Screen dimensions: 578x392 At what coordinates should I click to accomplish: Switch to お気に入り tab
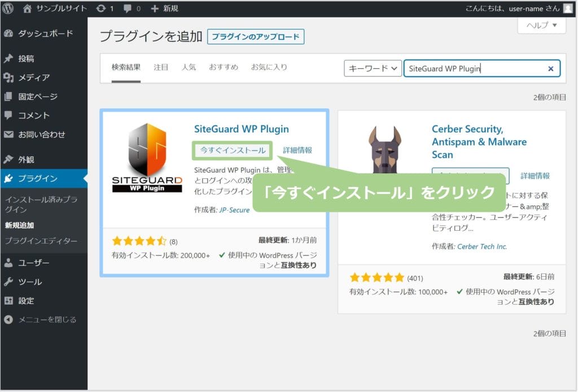point(269,68)
